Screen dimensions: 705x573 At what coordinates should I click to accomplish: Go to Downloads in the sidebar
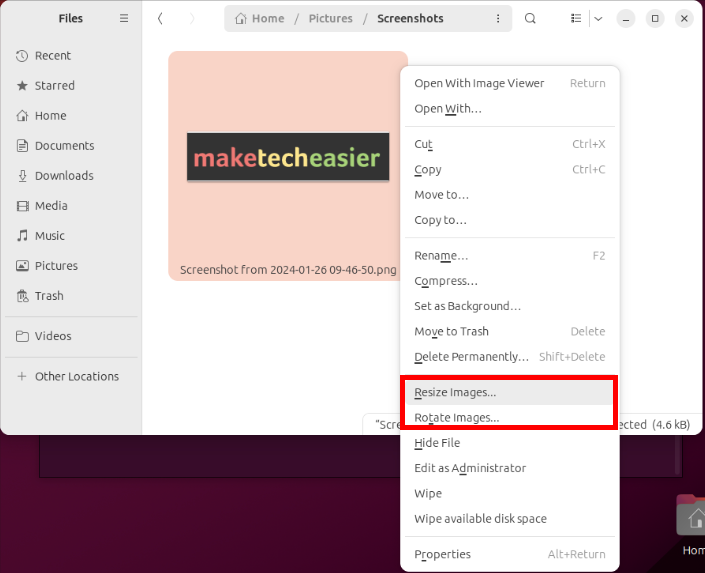tap(71, 176)
